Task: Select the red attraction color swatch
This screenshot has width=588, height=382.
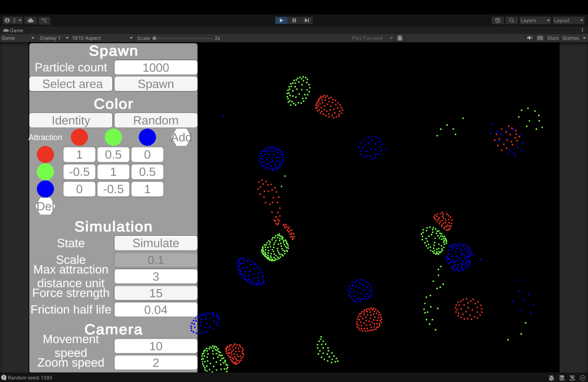Action: [x=79, y=137]
